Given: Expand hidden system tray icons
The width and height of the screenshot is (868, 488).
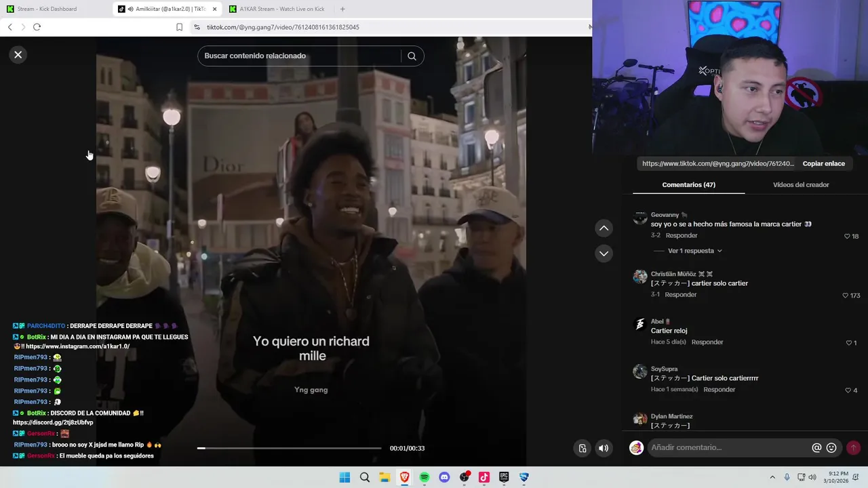Looking at the screenshot, I should point(772,477).
